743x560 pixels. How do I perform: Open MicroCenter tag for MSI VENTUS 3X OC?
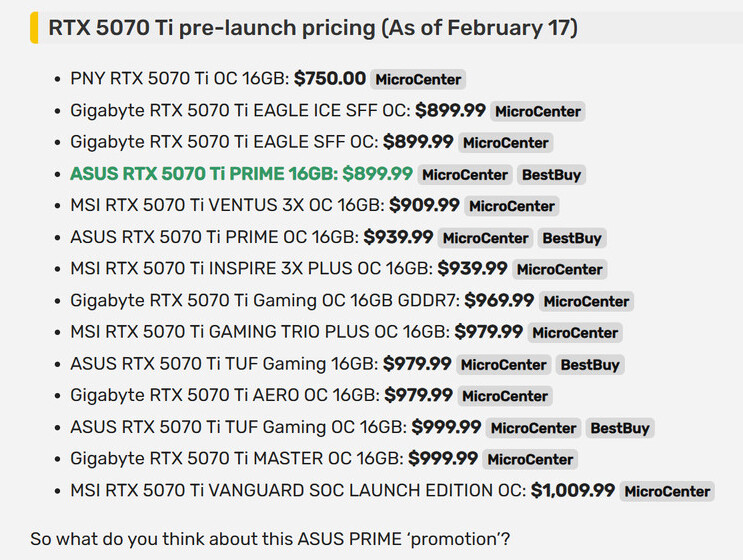click(512, 206)
